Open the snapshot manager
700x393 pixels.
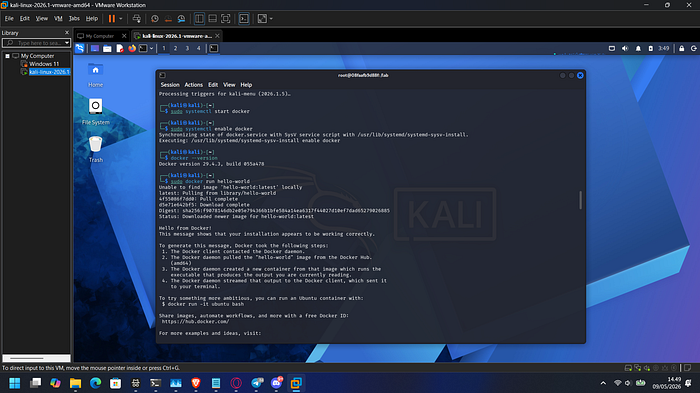click(181, 19)
